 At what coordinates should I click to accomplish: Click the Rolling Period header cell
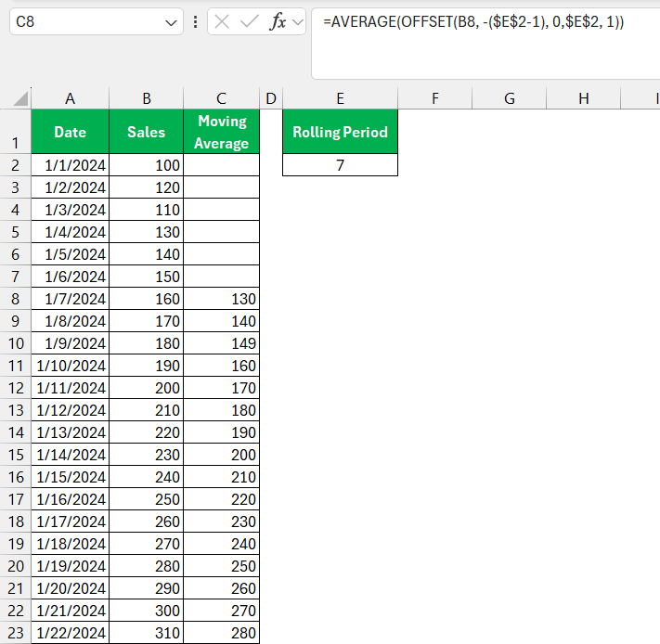(340, 132)
